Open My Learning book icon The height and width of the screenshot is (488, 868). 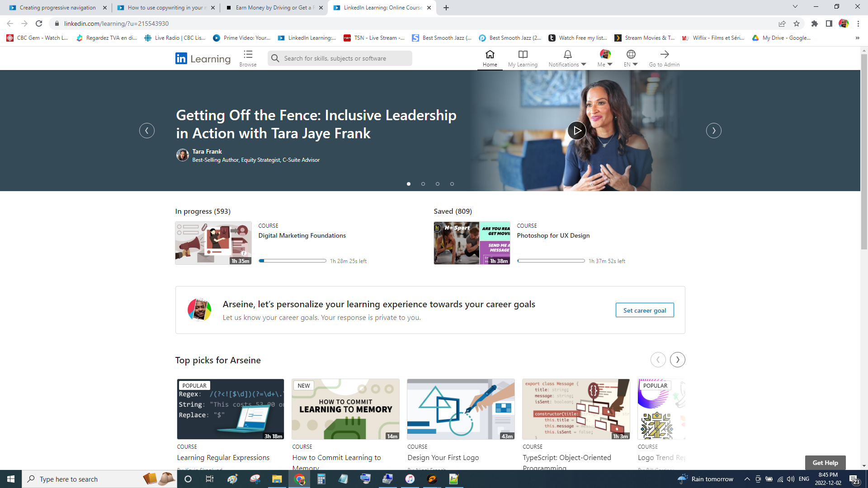coord(523,55)
